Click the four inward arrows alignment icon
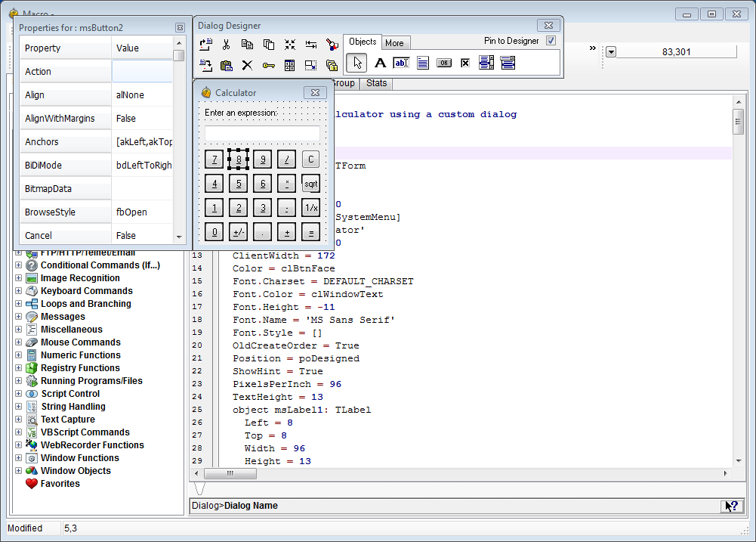 pos(290,45)
